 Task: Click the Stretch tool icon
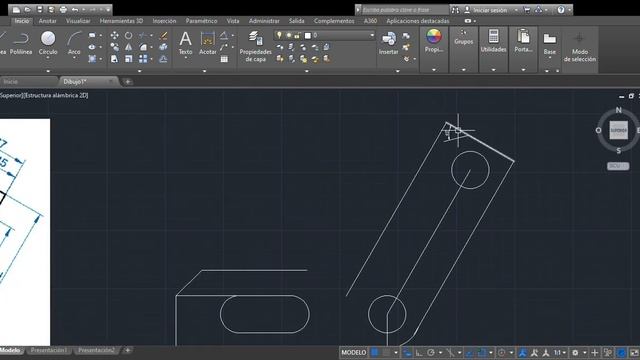pos(114,59)
